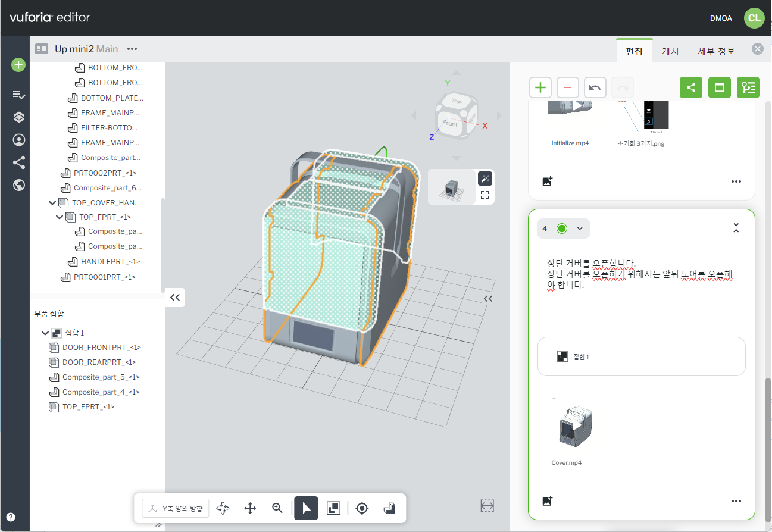The image size is (772, 532).
Task: Select the pan move tool
Action: click(250, 508)
